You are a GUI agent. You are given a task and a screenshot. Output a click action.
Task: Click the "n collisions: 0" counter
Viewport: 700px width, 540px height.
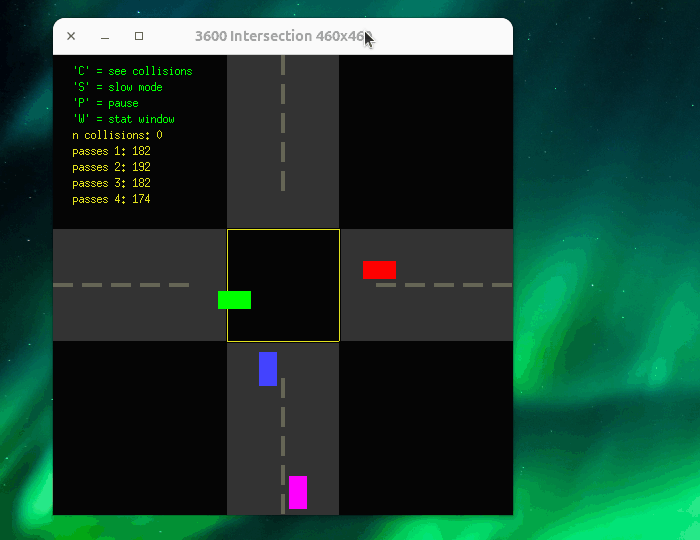117,135
